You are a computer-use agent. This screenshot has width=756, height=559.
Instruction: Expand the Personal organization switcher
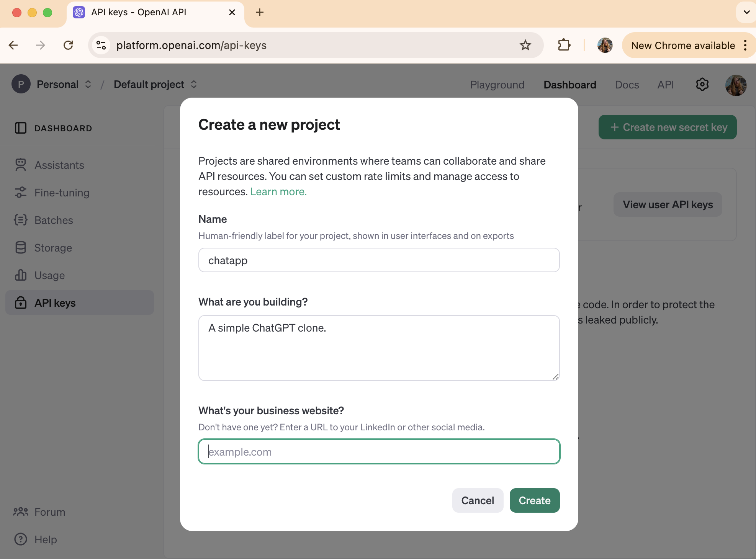88,84
